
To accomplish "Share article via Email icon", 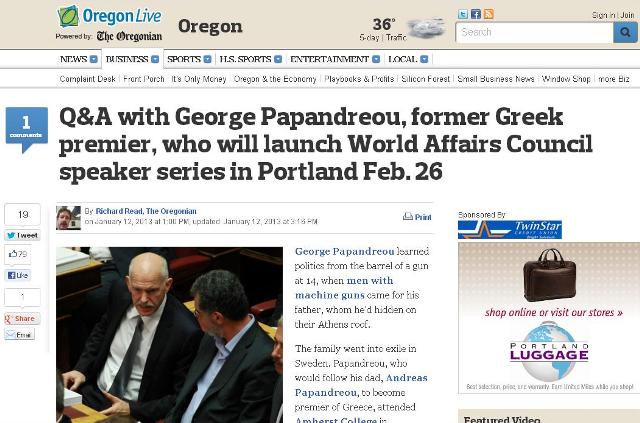I will coord(19,335).
